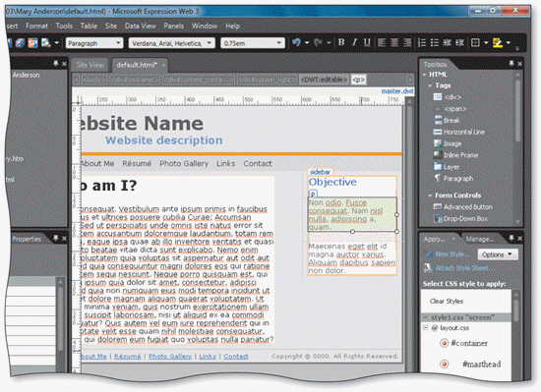Toggle italic formatting
This screenshot has height=392, width=541.
coord(354,42)
